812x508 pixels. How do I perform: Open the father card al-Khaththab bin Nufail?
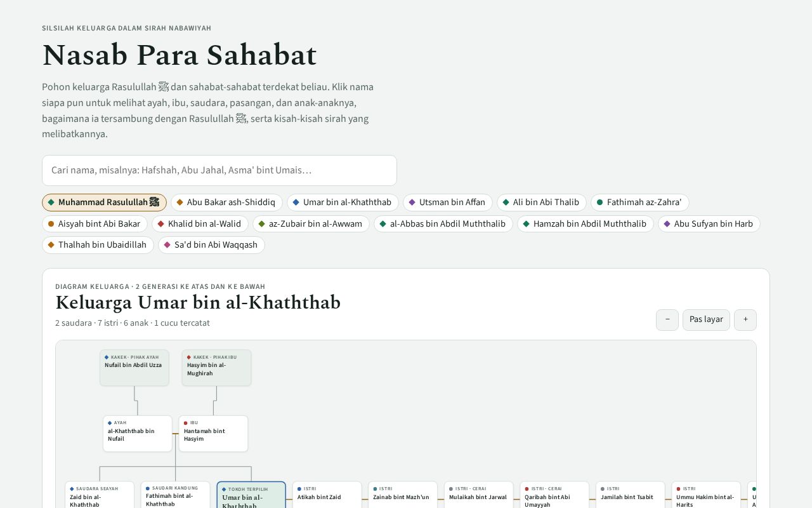point(138,434)
